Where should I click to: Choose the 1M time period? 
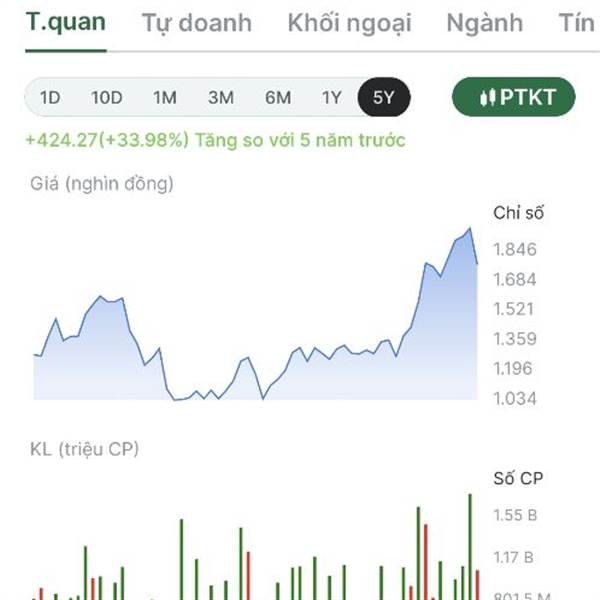pyautogui.click(x=164, y=97)
